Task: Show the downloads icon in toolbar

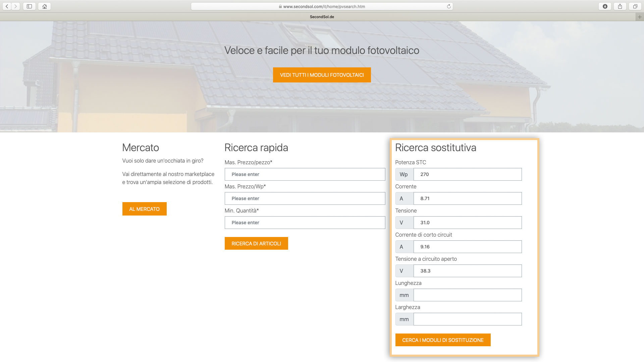Action: (605, 6)
